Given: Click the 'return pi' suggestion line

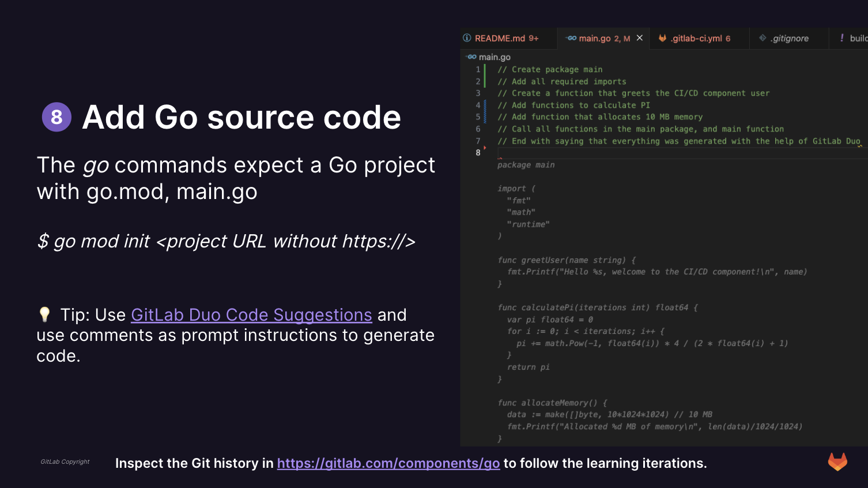Looking at the screenshot, I should tap(529, 367).
